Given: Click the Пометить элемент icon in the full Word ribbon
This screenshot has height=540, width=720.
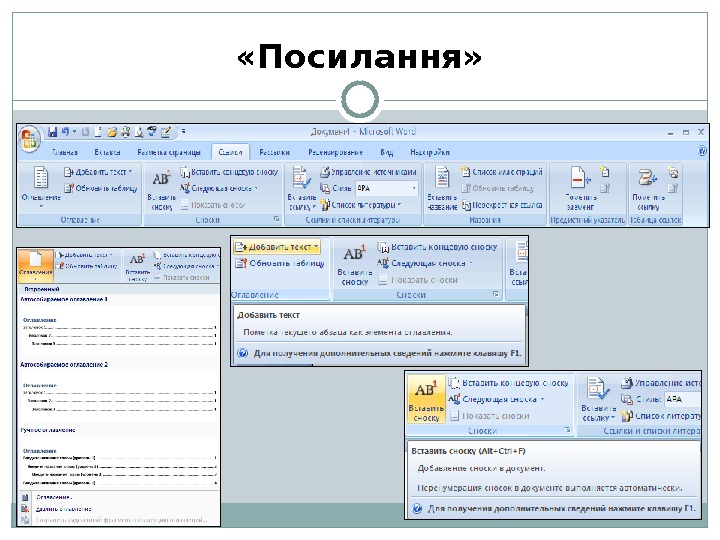Looking at the screenshot, I should tap(580, 177).
